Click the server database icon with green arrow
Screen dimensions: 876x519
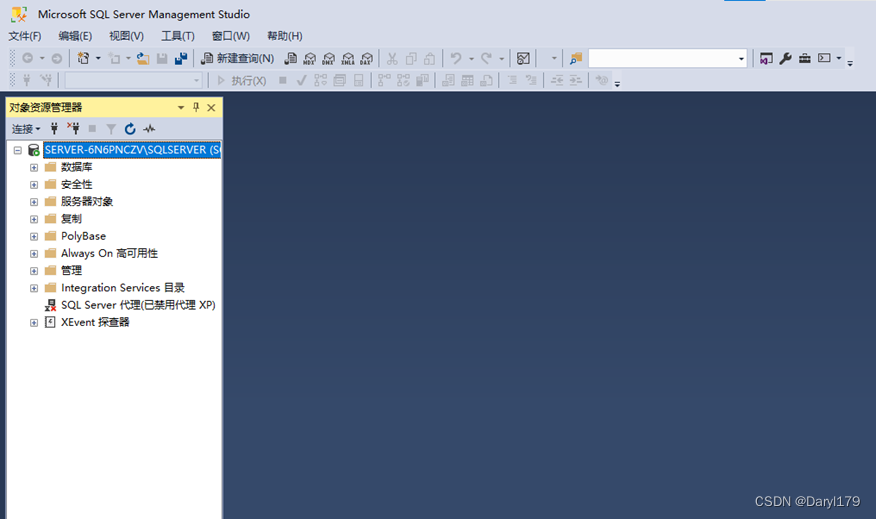34,150
